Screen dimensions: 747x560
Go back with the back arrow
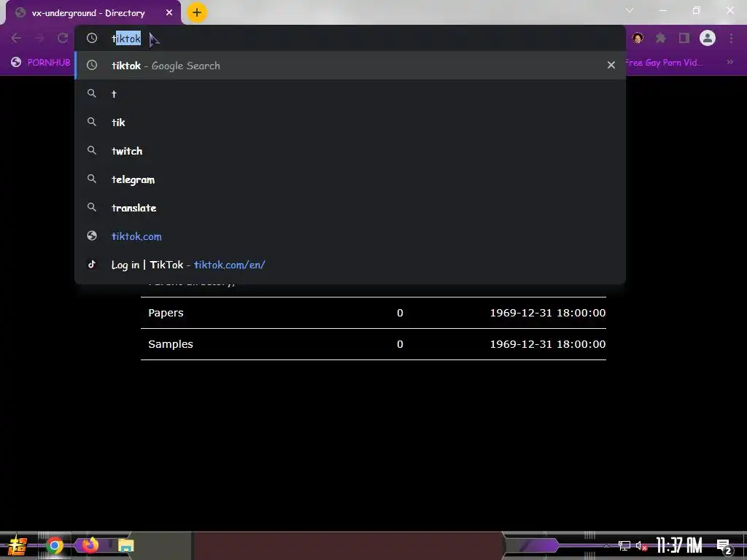click(16, 38)
